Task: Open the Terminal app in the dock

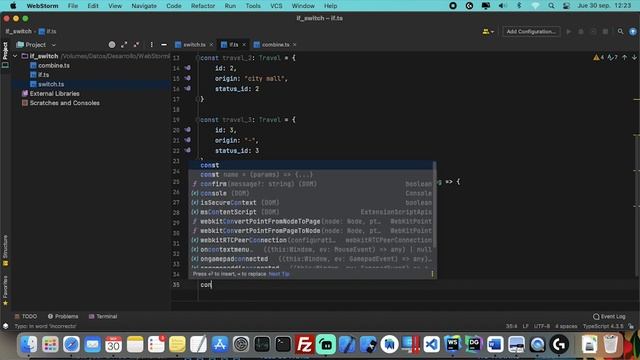Action: click(x=283, y=344)
